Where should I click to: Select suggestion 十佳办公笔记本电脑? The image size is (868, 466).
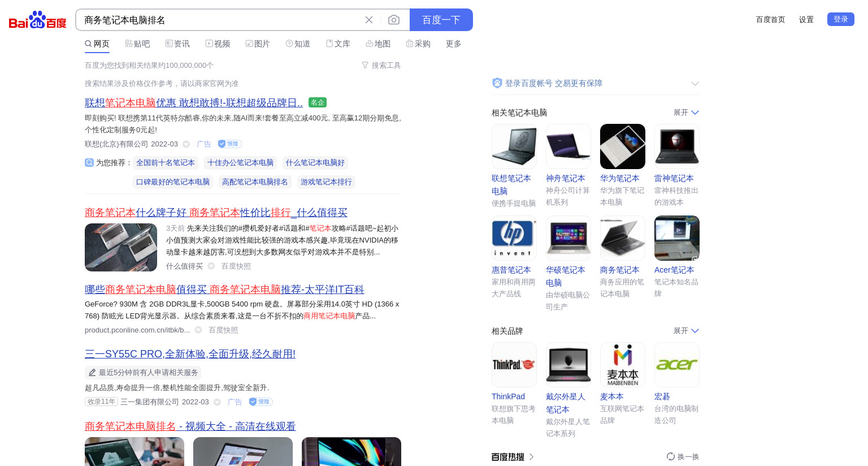coord(240,163)
